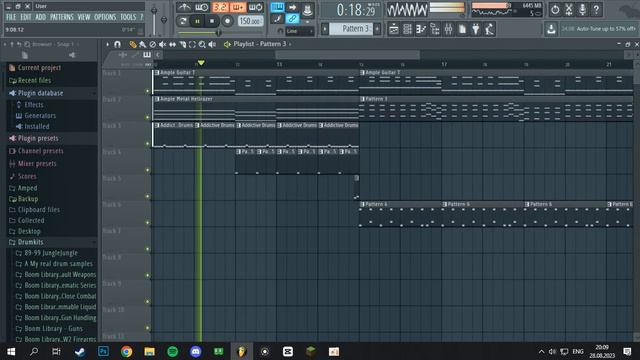
Task: Select the Mute tool in the Playlist toolbar
Action: coord(162,44)
